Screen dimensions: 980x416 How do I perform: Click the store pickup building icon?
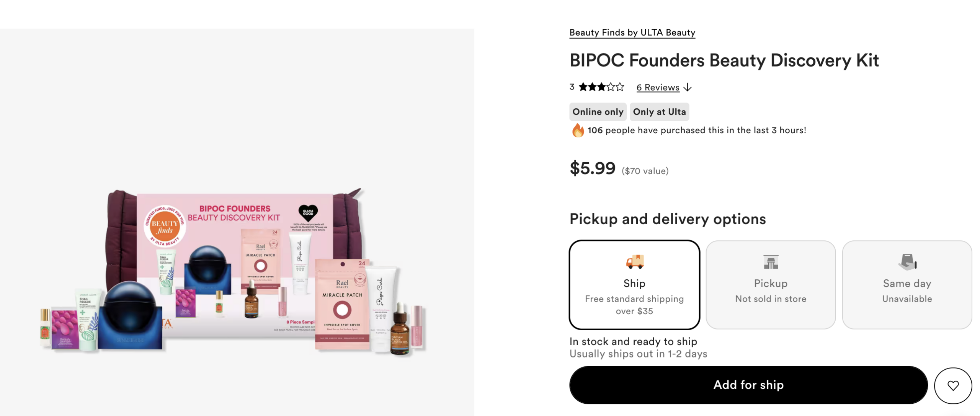click(x=770, y=262)
